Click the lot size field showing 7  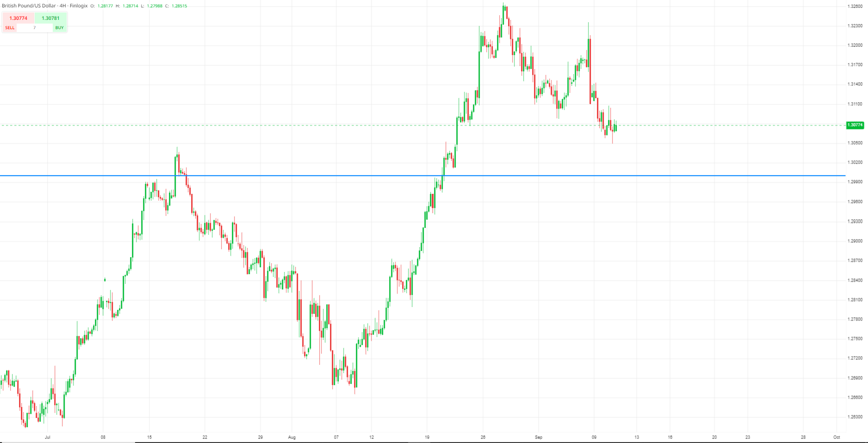click(x=34, y=28)
